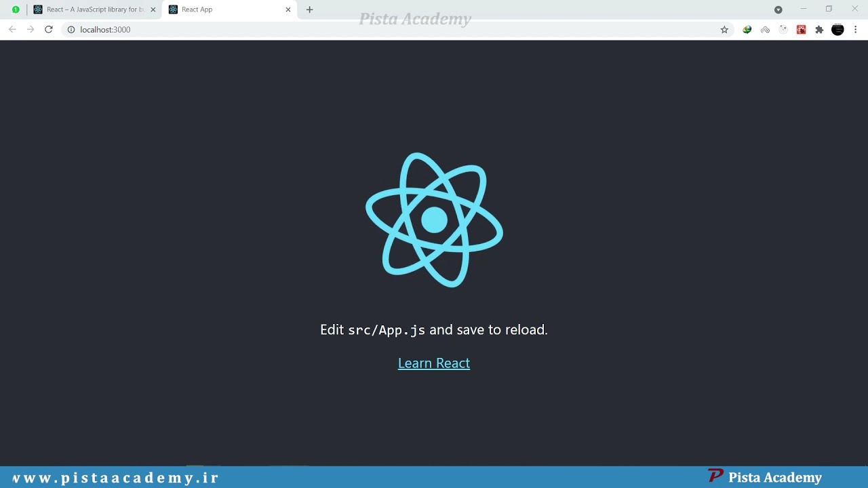Click the localhost:3000 address bar

click(397, 30)
